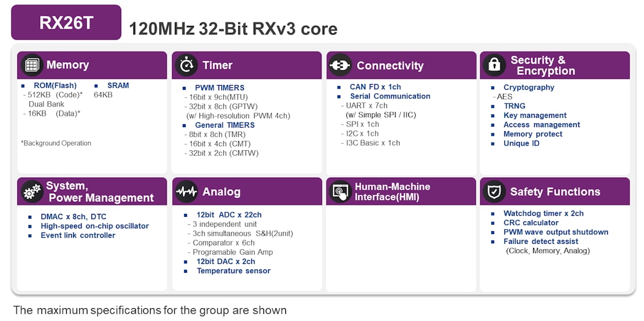Click the Failure detect assist item

pos(541,242)
